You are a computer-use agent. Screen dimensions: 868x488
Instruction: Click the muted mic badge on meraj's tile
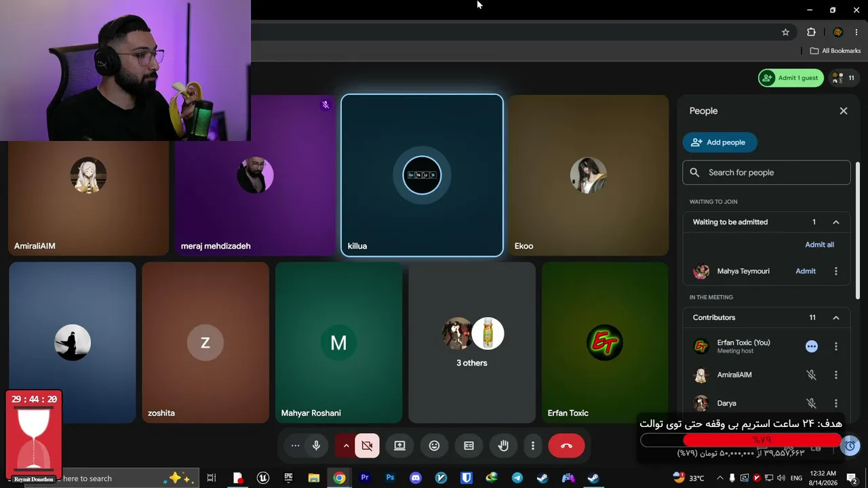(x=325, y=105)
